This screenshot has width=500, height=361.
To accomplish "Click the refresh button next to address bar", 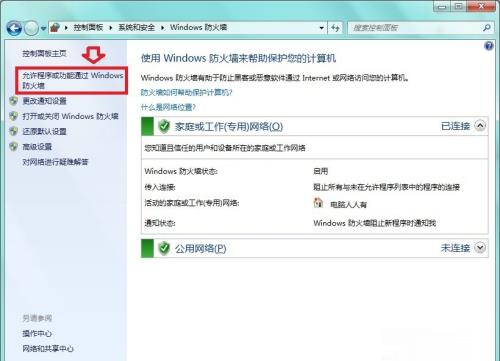I will (x=335, y=28).
